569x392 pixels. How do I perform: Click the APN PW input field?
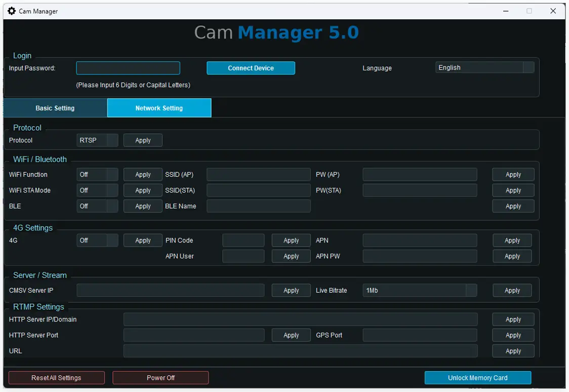point(420,256)
